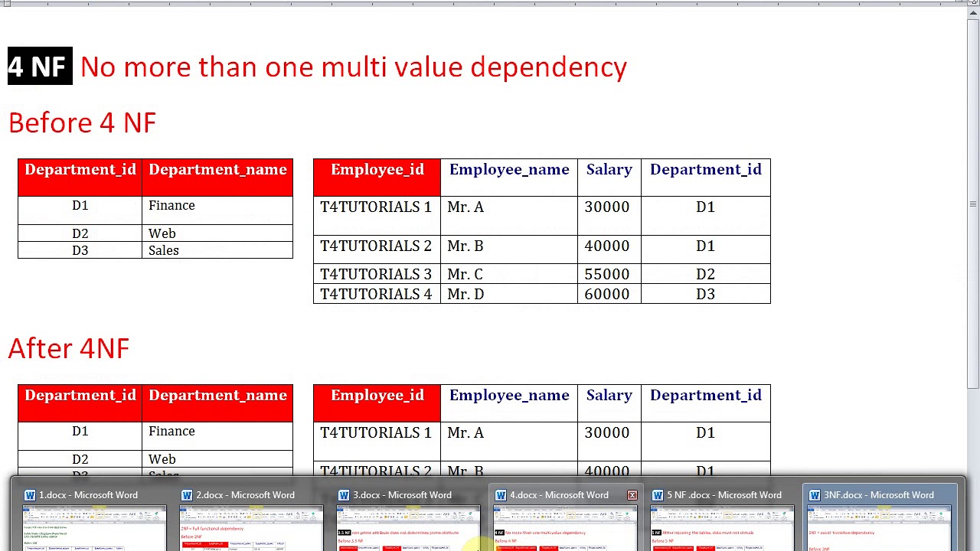This screenshot has width=980, height=551.
Task: Click the 'Before 4 NF' heading
Action: tap(82, 122)
